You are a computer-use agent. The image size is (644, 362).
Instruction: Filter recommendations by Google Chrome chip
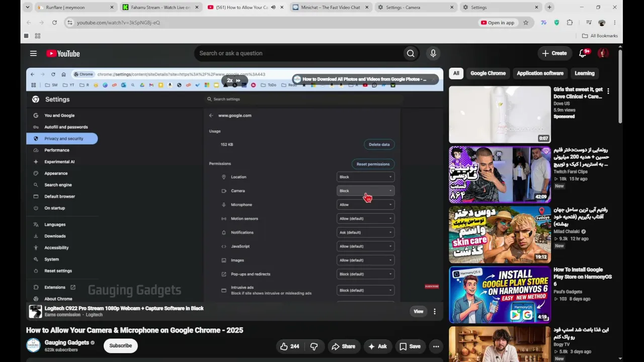(x=488, y=73)
